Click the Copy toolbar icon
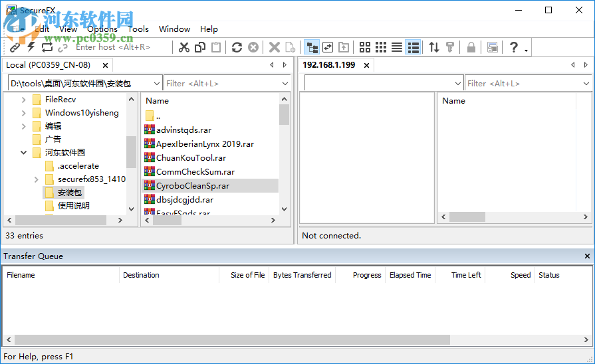This screenshot has height=364, width=595. pyautogui.click(x=200, y=47)
